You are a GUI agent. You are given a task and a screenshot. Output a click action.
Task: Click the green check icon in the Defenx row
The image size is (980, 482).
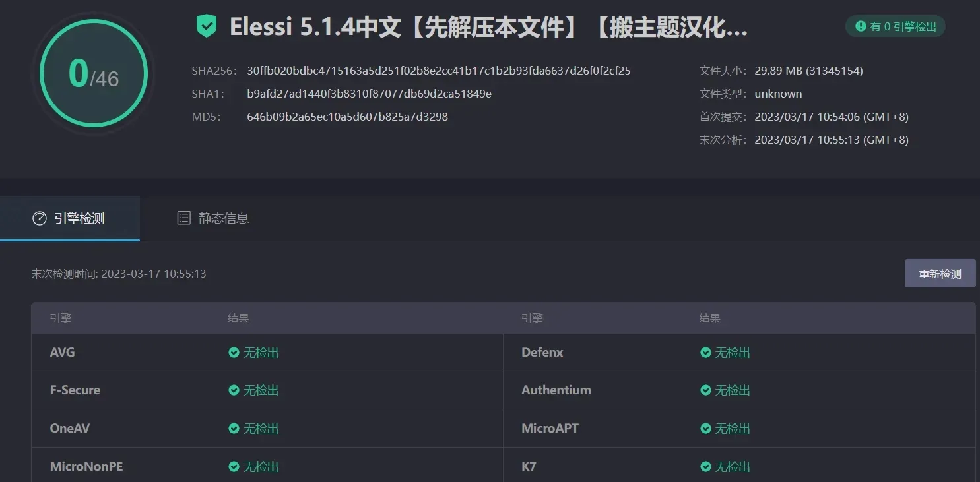705,353
